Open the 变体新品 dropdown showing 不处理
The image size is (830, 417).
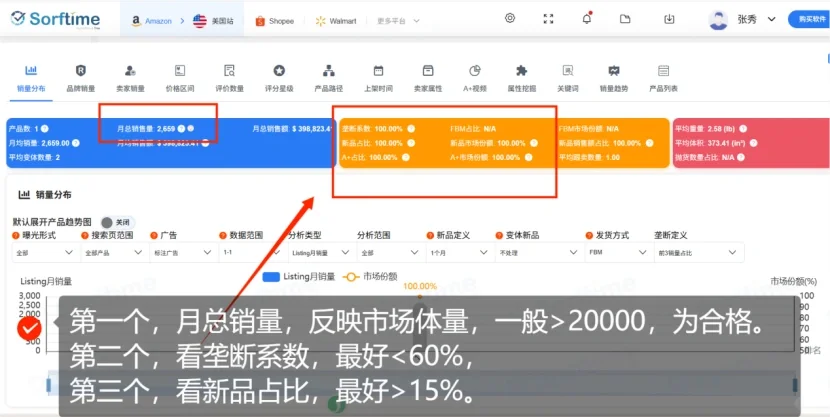(538, 252)
